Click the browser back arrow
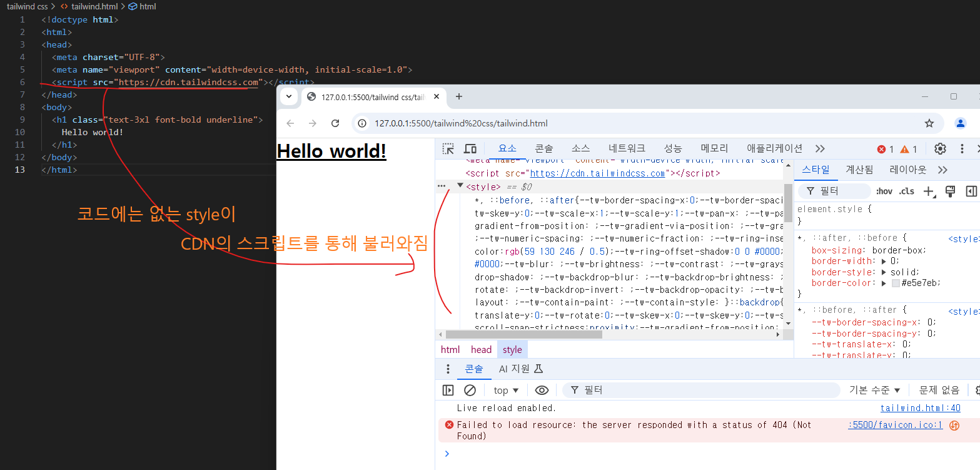980x470 pixels. coord(290,123)
